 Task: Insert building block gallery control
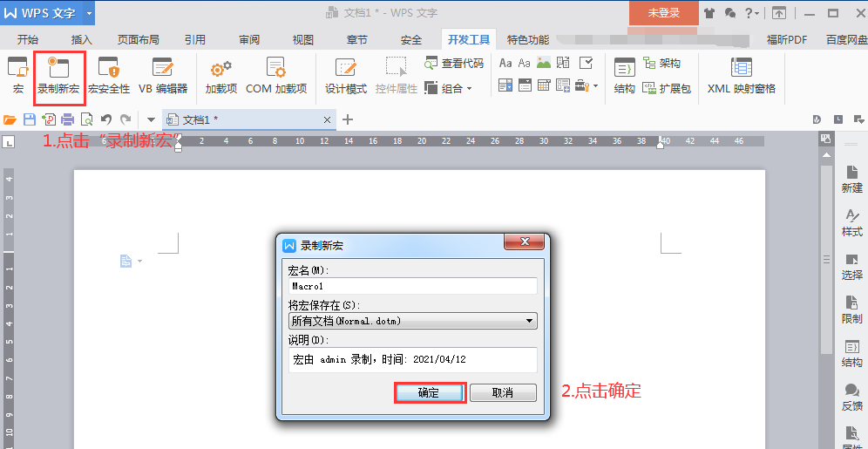pyautogui.click(x=564, y=63)
